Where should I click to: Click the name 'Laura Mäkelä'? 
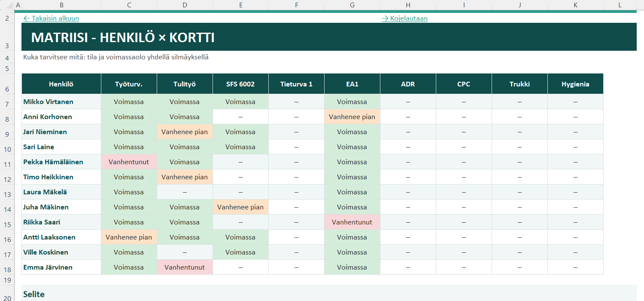point(45,192)
